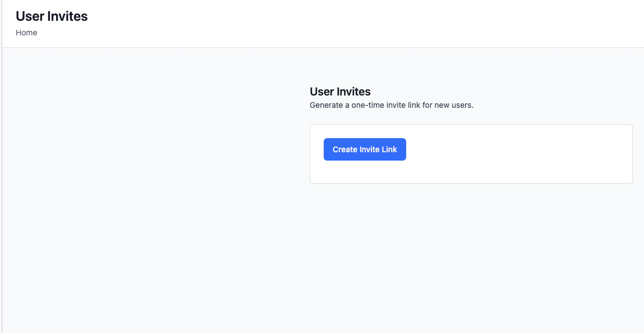Click the subtitle about generating invite links
This screenshot has width=644, height=333.
pyautogui.click(x=392, y=105)
